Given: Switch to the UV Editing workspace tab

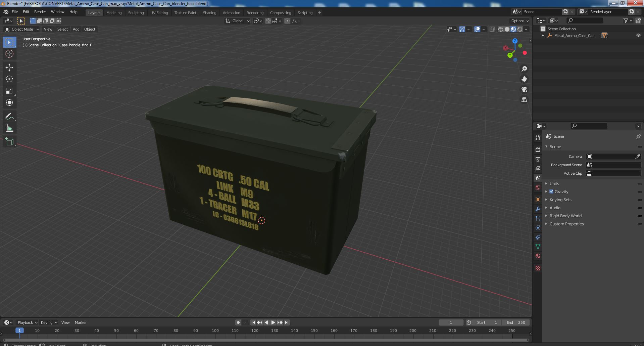Looking at the screenshot, I should pos(159,13).
